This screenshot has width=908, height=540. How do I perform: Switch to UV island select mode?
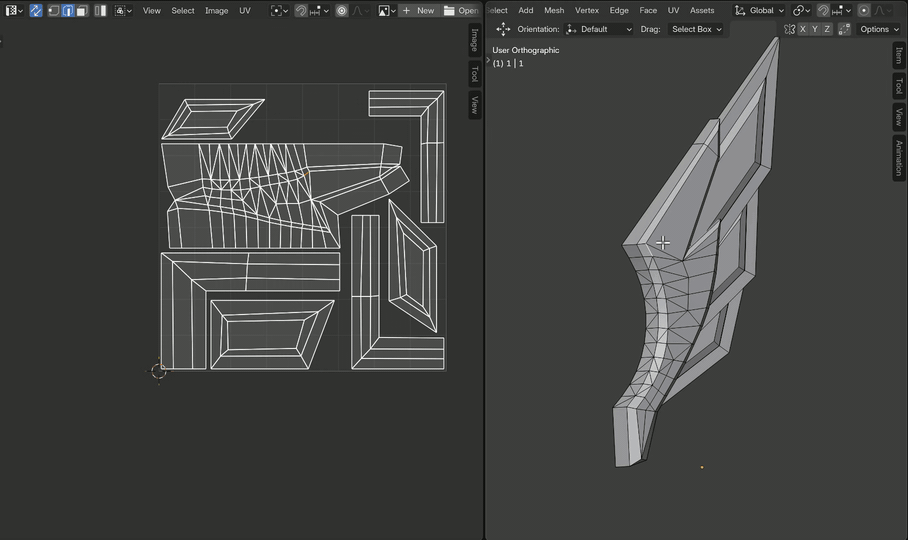(x=100, y=10)
